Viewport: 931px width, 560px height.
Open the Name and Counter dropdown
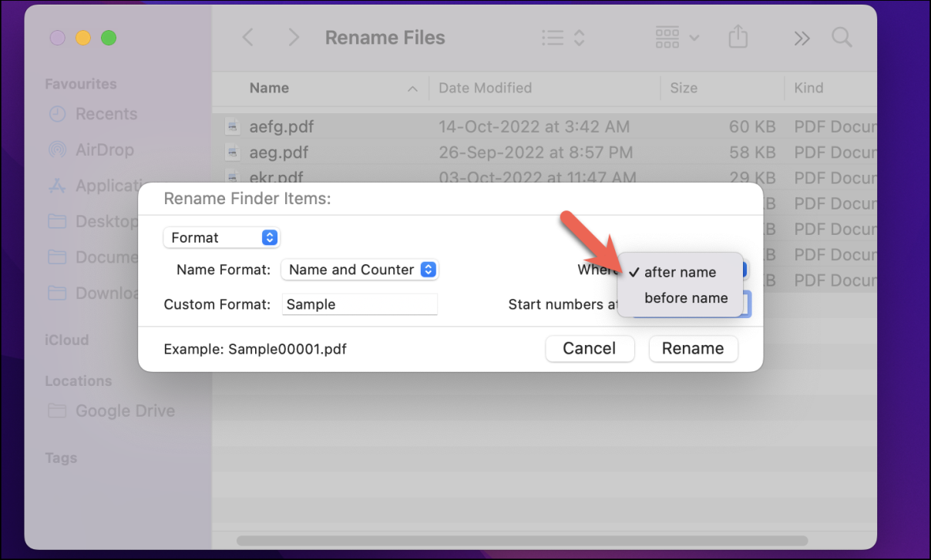pos(360,270)
